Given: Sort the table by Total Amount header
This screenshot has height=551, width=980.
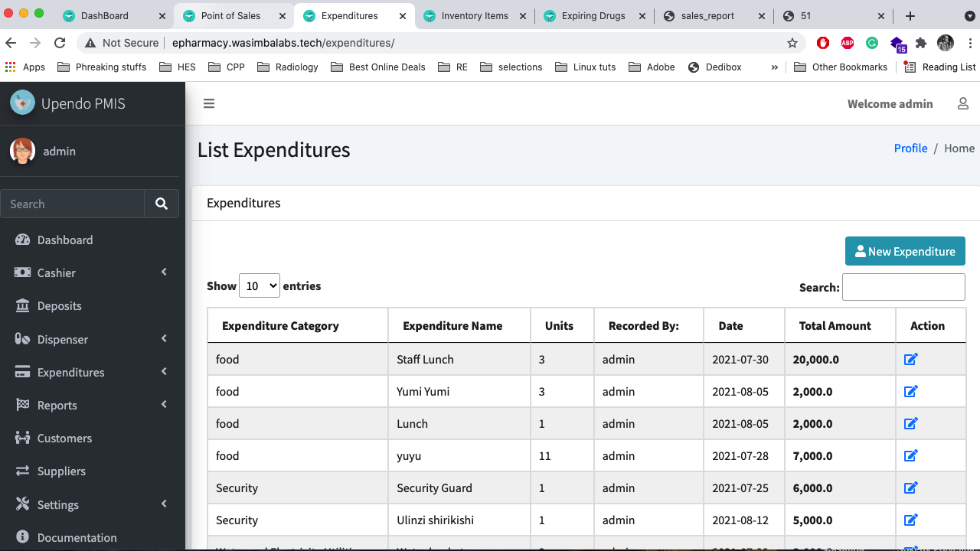Looking at the screenshot, I should click(835, 326).
